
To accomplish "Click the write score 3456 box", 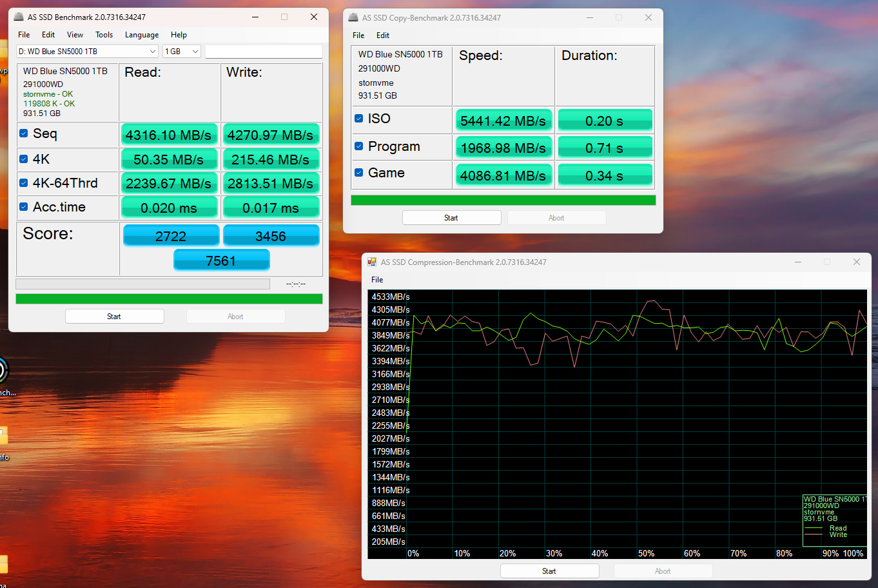I will point(271,236).
